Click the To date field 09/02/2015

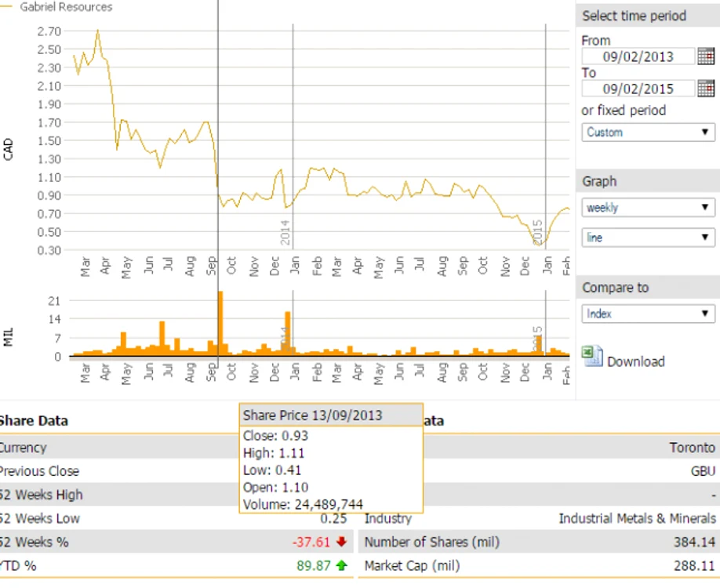638,89
